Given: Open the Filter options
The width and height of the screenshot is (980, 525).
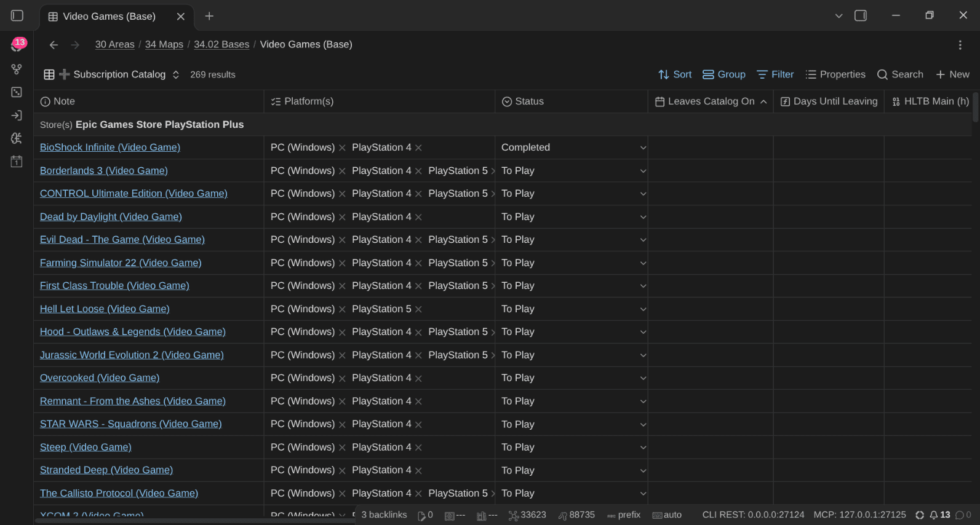Looking at the screenshot, I should click(x=775, y=74).
